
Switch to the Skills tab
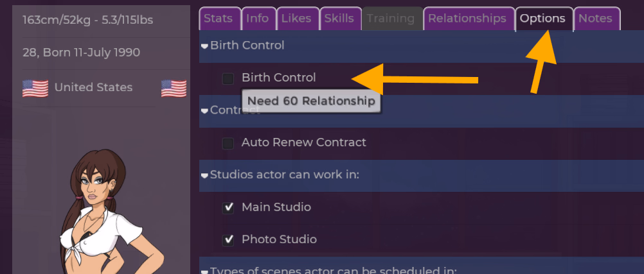coord(339,19)
